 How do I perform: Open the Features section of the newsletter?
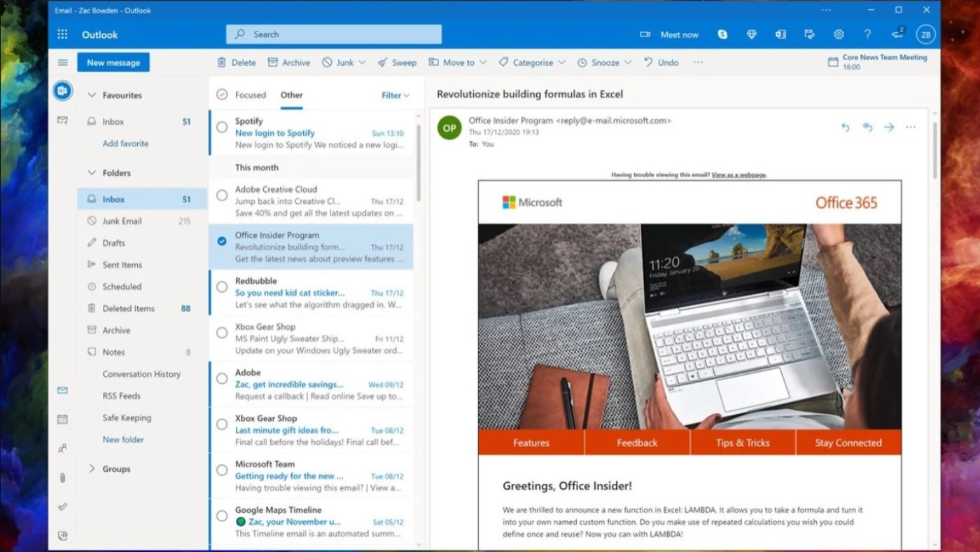click(531, 443)
